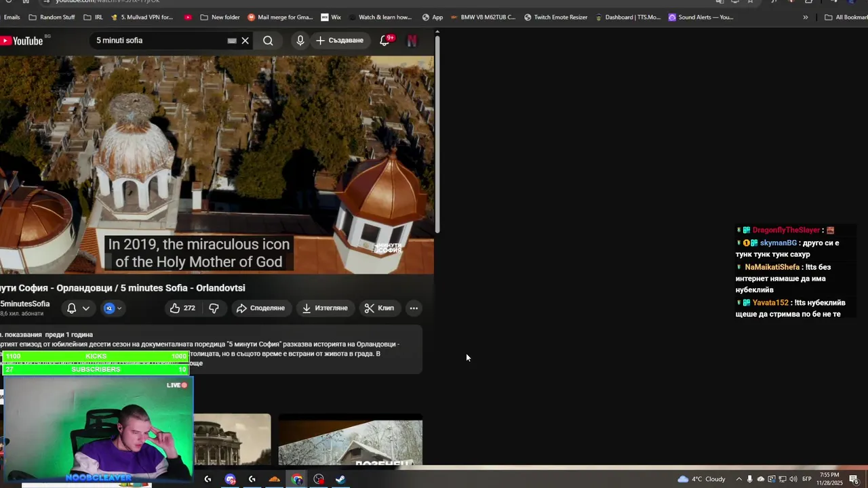
Task: Open the Mail merge for Gmail bookmark
Action: [280, 18]
